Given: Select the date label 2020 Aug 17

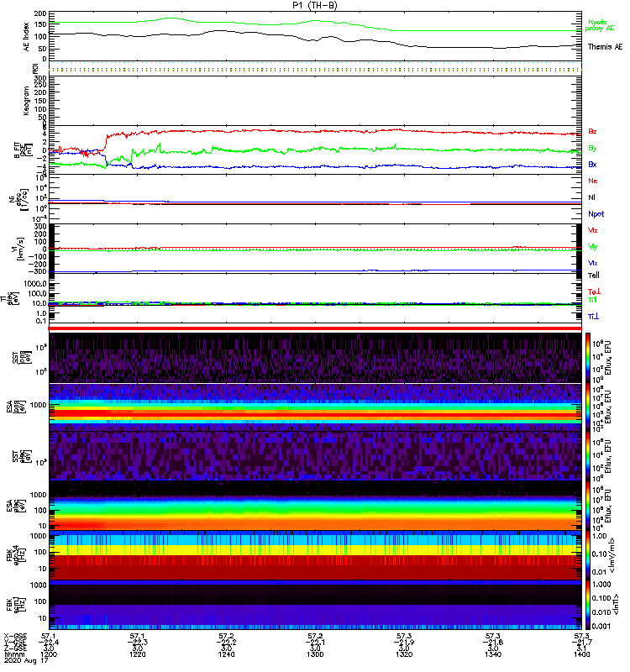Looking at the screenshot, I should (x=26, y=661).
